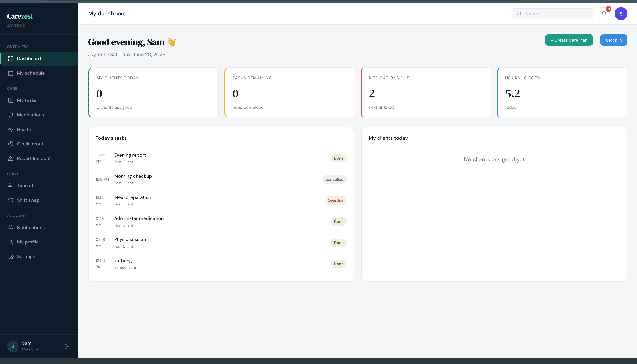Click the Medications shield icon
The image size is (637, 364).
pos(10,115)
